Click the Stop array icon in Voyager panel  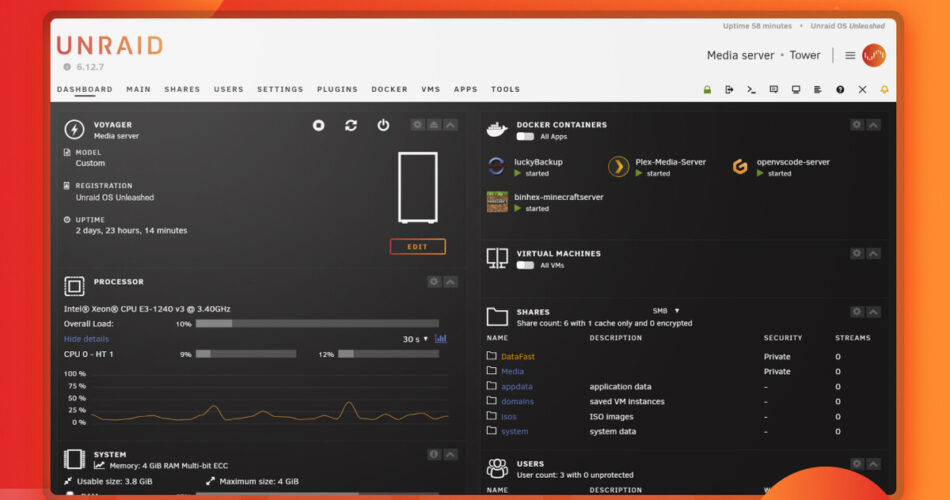coord(318,125)
